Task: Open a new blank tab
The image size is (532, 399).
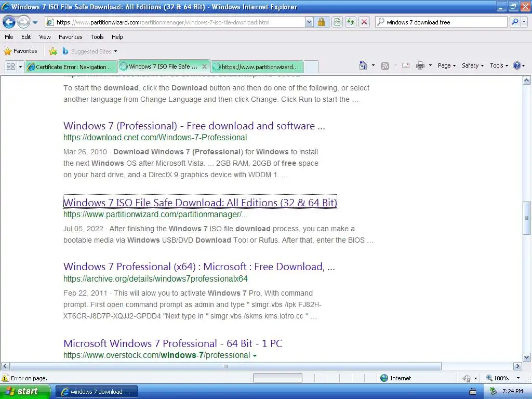Action: tap(311, 67)
